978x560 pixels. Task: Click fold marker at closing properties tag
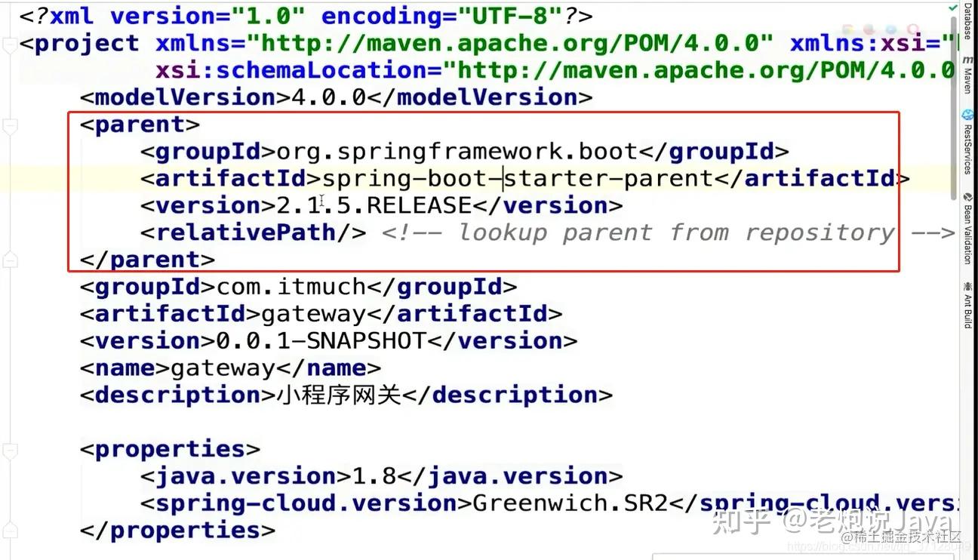point(9,531)
